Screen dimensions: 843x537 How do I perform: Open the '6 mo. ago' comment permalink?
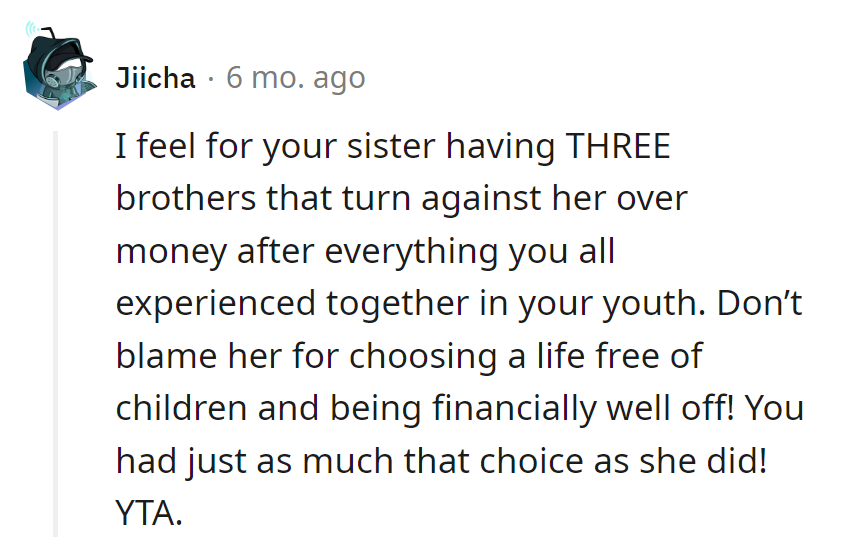(x=296, y=78)
